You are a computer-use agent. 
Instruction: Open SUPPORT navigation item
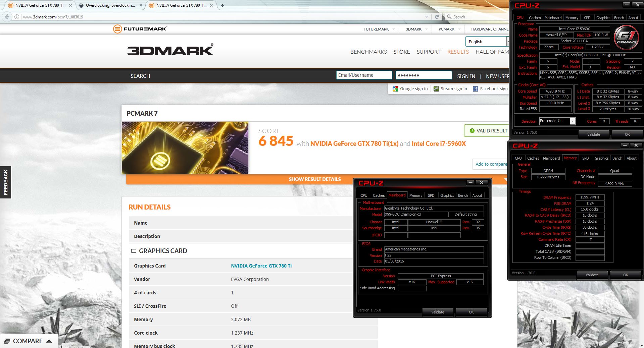[x=429, y=52]
